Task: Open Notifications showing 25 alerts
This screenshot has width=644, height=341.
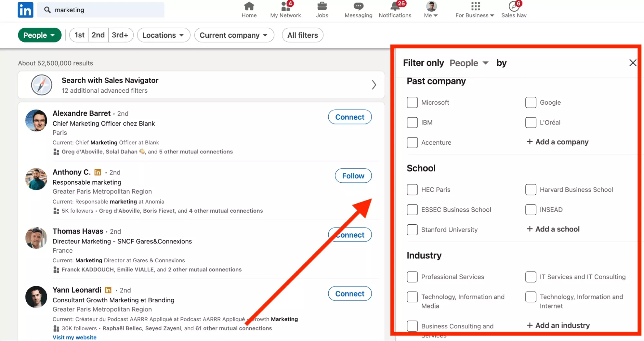Action: [x=395, y=10]
